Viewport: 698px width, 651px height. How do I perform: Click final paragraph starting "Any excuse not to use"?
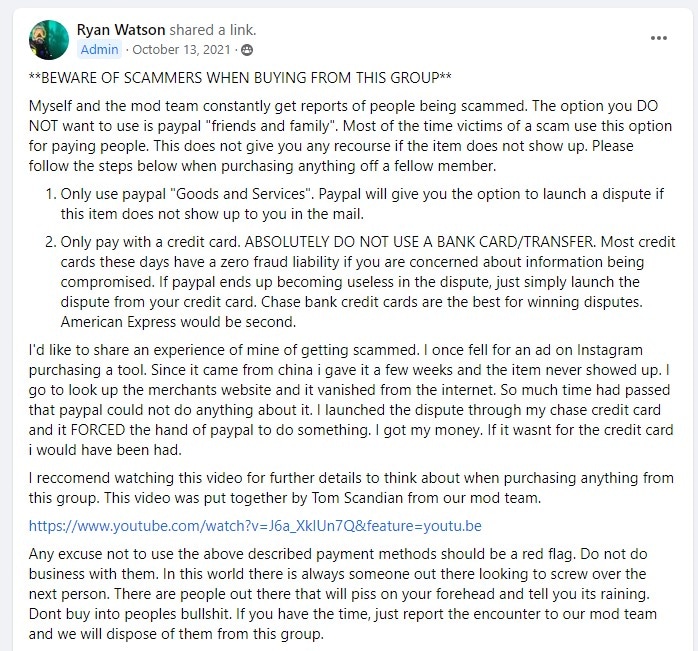click(x=343, y=594)
